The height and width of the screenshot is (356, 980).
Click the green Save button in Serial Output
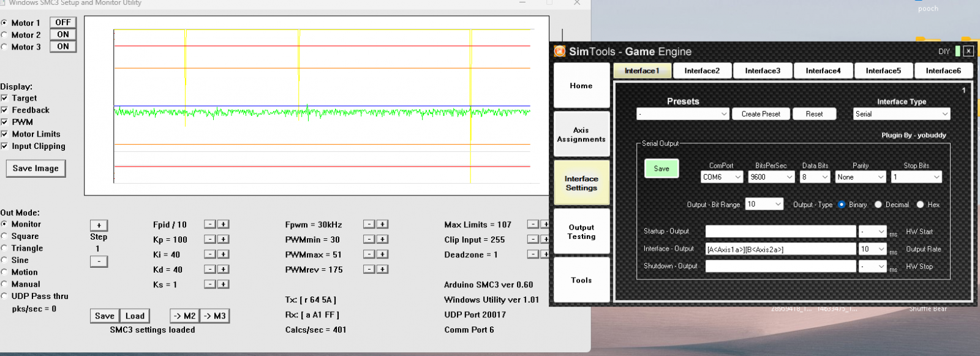pos(661,169)
